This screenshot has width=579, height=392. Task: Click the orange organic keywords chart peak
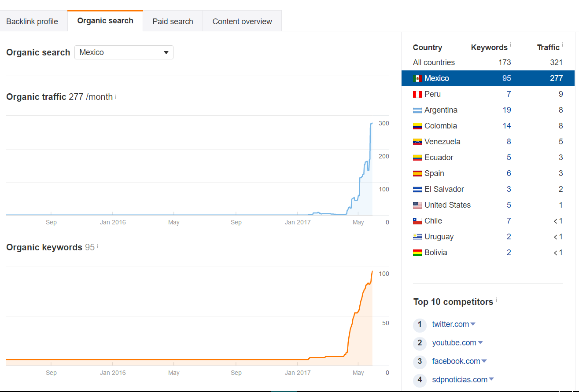372,272
